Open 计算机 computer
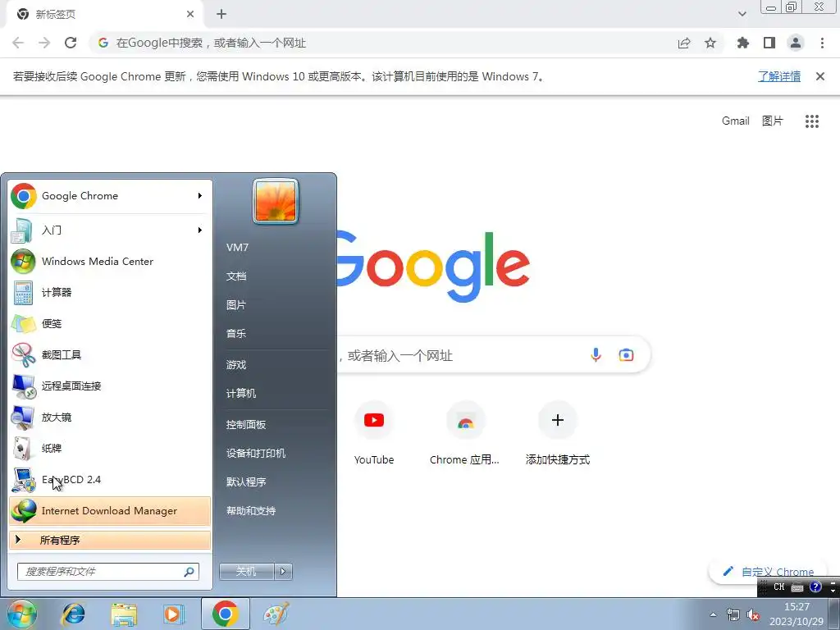The image size is (840, 630). tap(241, 394)
